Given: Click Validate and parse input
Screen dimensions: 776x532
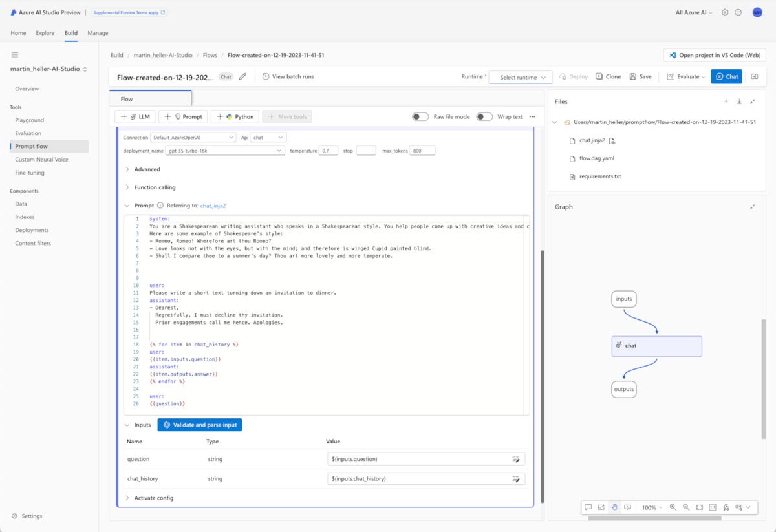Looking at the screenshot, I should [200, 425].
